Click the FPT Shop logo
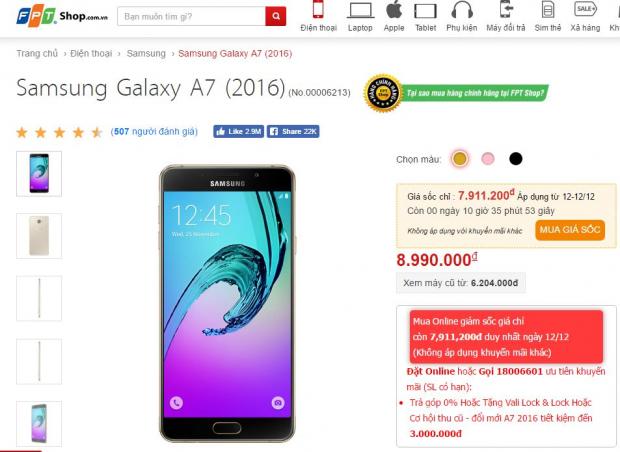The image size is (620, 452). [x=62, y=16]
